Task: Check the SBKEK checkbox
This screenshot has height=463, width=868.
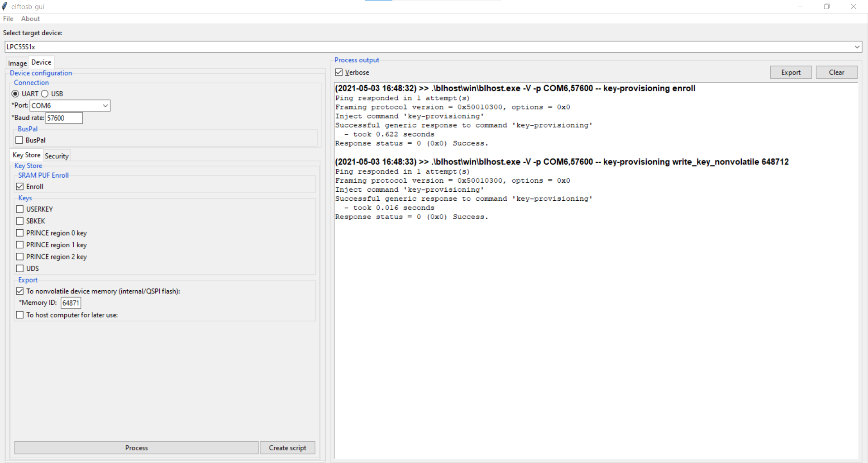Action: (20, 221)
